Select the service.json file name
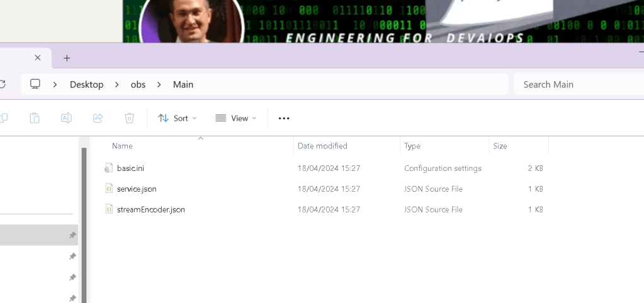The width and height of the screenshot is (644, 303). (137, 189)
